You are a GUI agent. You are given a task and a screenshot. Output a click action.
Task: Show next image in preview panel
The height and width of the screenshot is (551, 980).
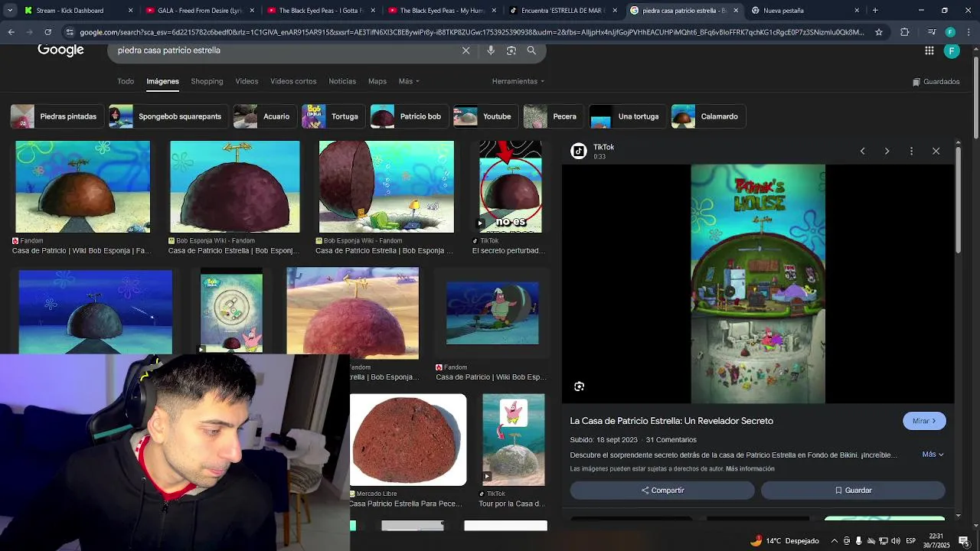point(887,152)
